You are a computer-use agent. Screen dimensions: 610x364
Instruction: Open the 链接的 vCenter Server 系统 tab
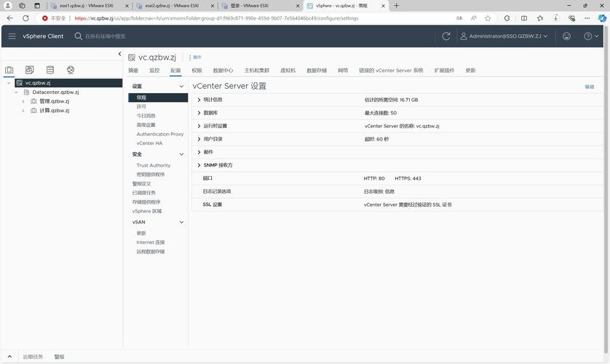point(391,71)
